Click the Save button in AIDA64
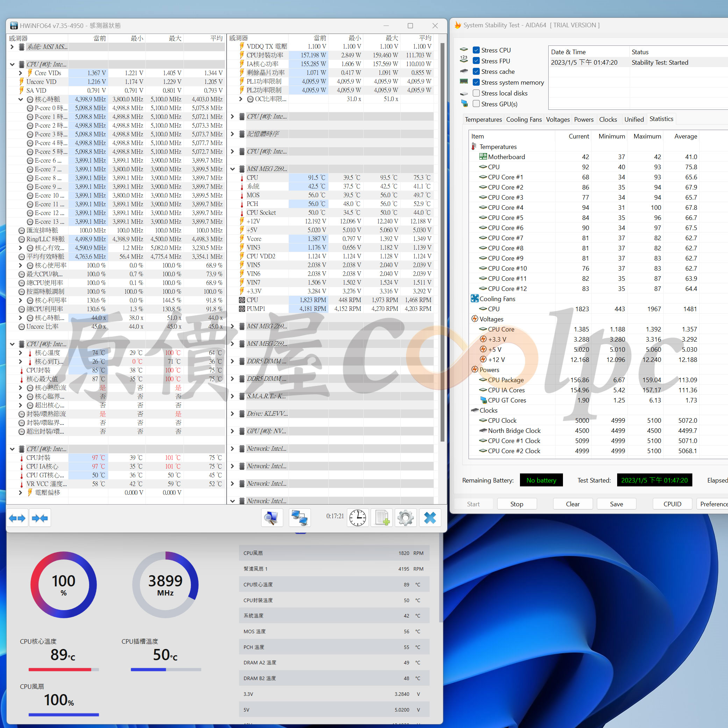Screen dimensions: 728x728 coord(616,504)
